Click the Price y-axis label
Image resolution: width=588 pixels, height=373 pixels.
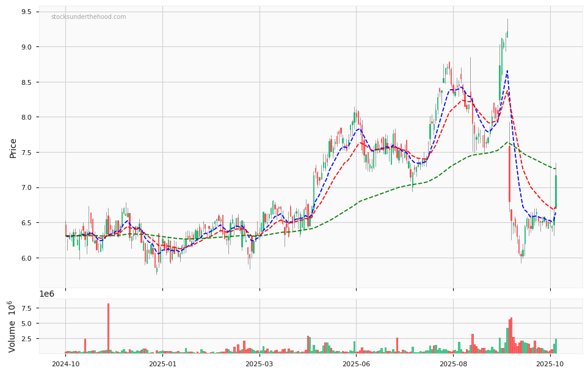click(13, 148)
